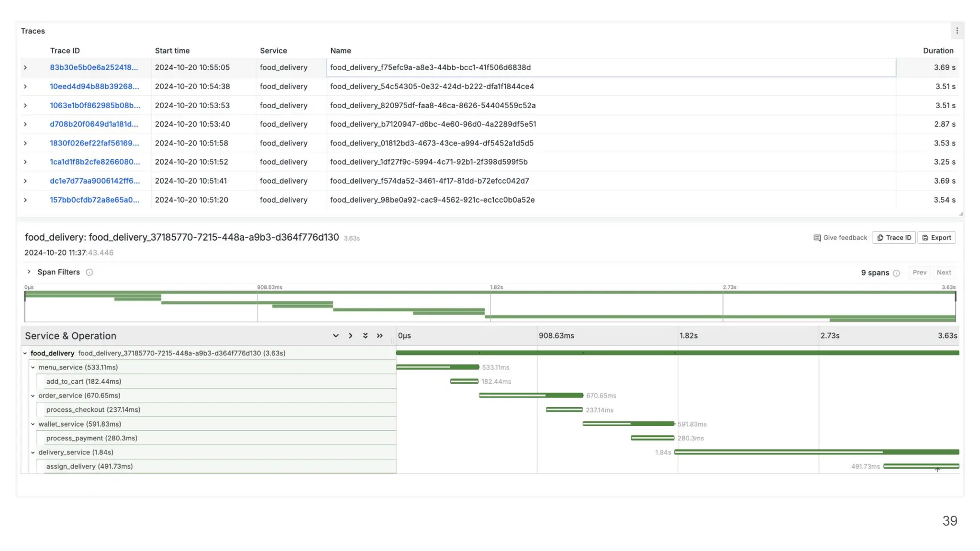980x551 pixels.
Task: Expand trace row 83b30e5b0e6a252418
Action: 25,67
